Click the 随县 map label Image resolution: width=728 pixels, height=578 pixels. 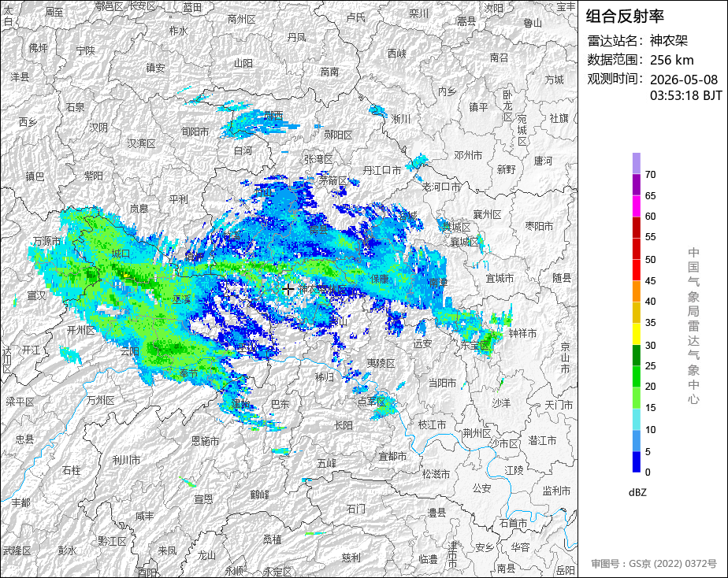point(562,278)
